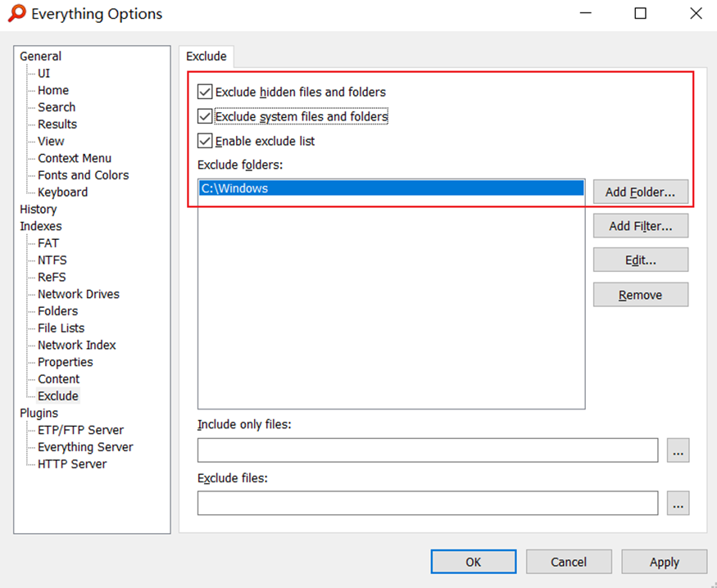This screenshot has width=717, height=588.
Task: Click the Add Folder... button
Action: pyautogui.click(x=640, y=192)
